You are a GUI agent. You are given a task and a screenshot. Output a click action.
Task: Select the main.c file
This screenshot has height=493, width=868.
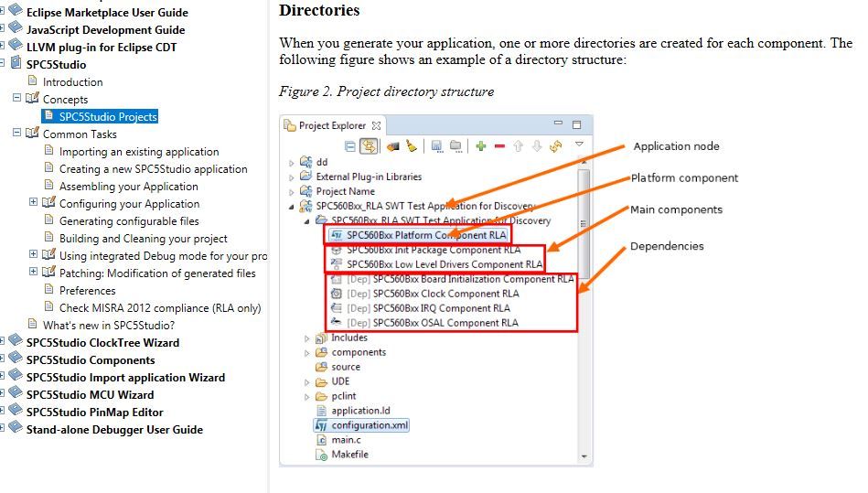[x=346, y=440]
